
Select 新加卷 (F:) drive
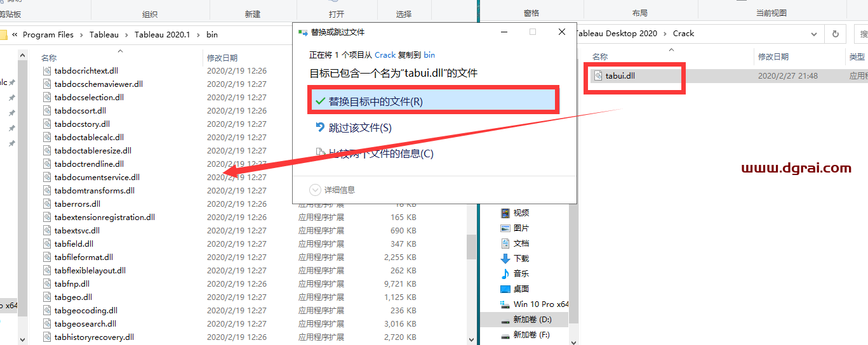pyautogui.click(x=531, y=335)
